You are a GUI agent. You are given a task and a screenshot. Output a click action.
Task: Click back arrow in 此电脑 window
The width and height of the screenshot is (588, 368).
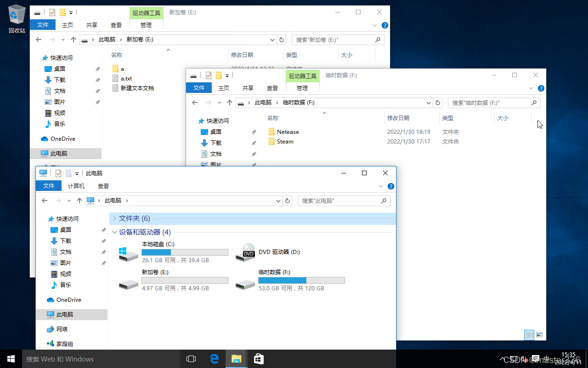pyautogui.click(x=45, y=201)
